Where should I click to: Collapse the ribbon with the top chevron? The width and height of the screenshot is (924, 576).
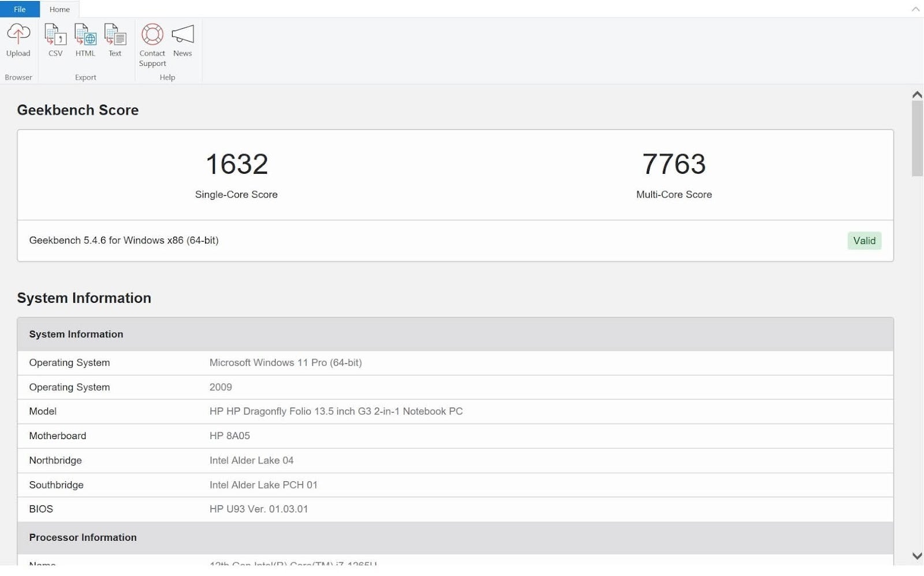[x=915, y=9]
